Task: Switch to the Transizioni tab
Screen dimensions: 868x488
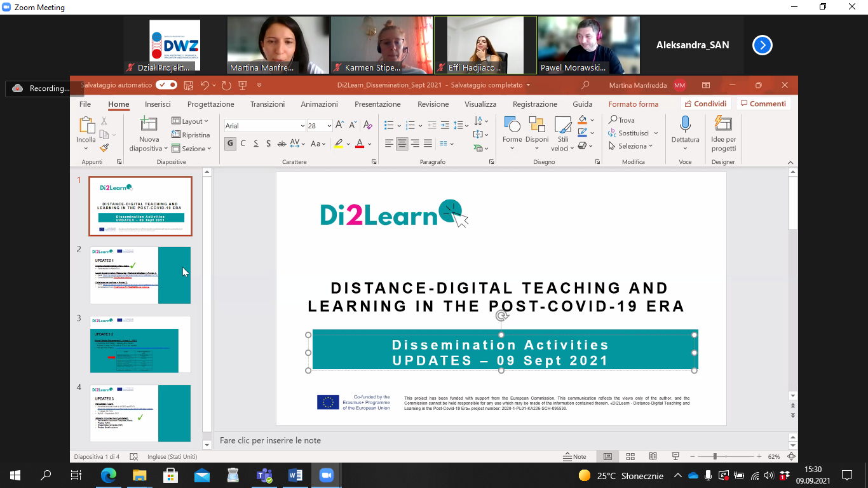Action: pyautogui.click(x=268, y=104)
